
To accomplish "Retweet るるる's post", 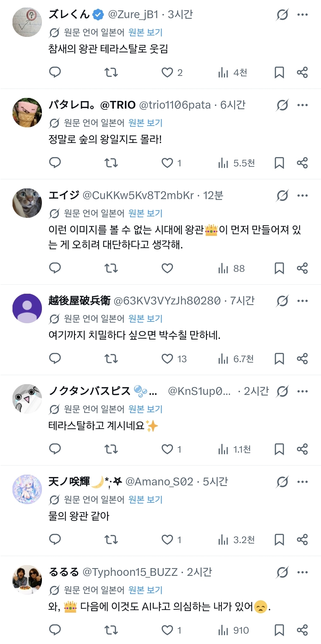I will click(111, 630).
